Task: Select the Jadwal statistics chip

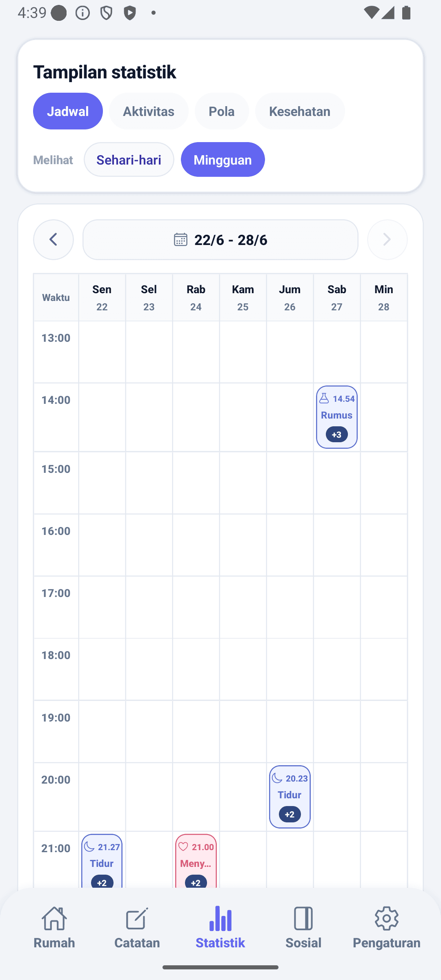Action: pos(68,111)
